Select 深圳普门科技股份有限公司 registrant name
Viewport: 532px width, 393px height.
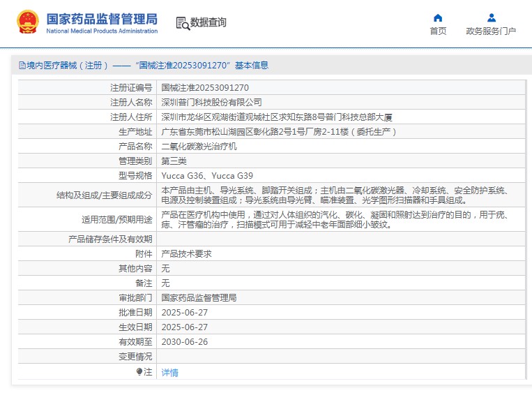click(211, 102)
